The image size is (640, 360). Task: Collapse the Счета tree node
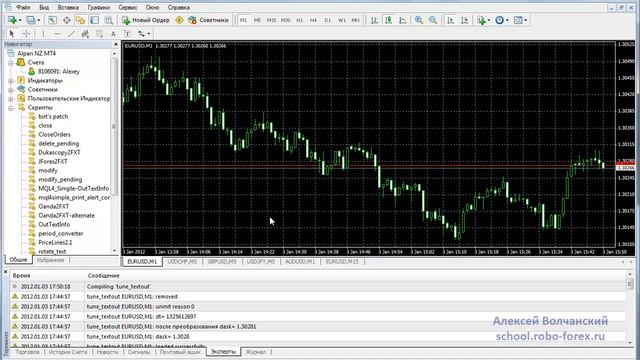coord(11,63)
